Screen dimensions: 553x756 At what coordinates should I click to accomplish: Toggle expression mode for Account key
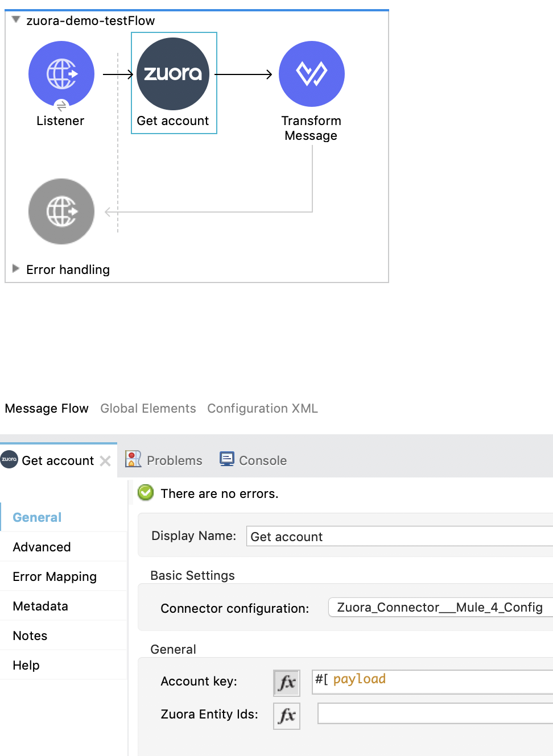pyautogui.click(x=286, y=683)
